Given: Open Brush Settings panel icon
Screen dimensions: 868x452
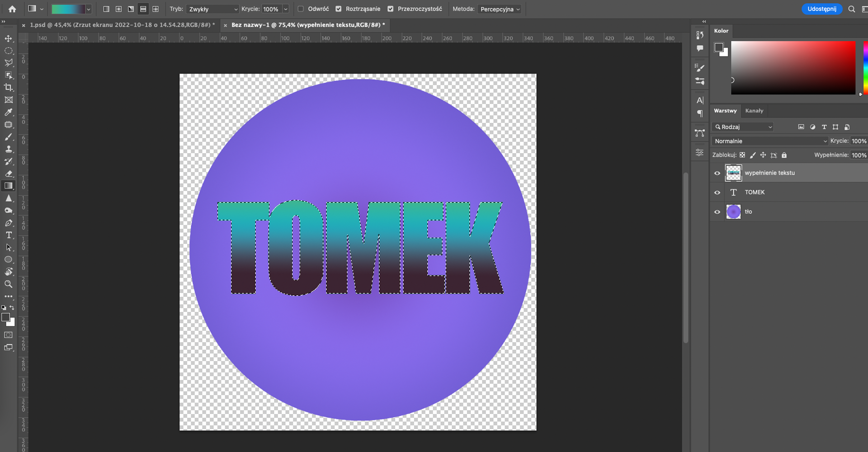Looking at the screenshot, I should (x=700, y=68).
